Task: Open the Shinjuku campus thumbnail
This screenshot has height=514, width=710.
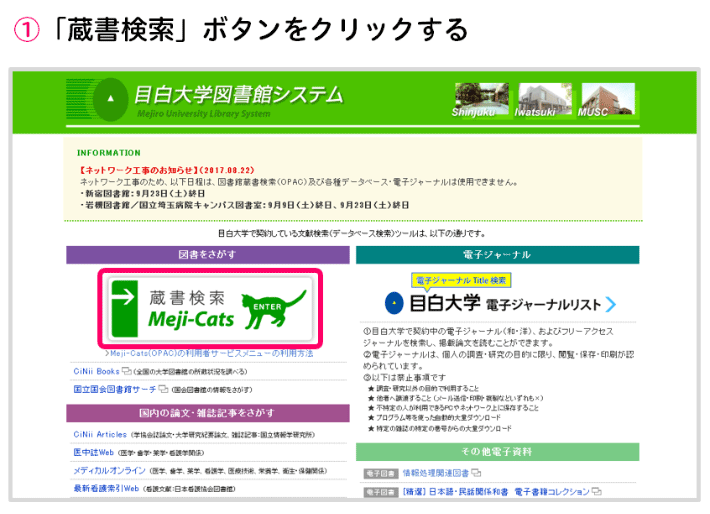Action: pyautogui.click(x=481, y=99)
